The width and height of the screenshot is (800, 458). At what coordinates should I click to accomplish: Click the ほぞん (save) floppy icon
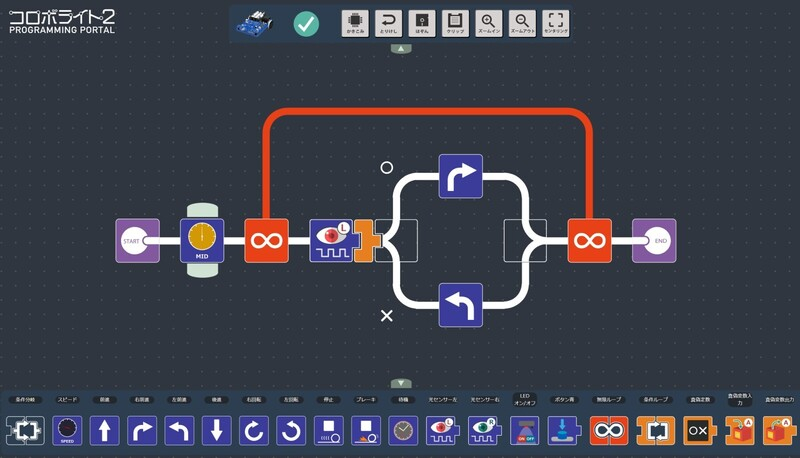[x=422, y=23]
